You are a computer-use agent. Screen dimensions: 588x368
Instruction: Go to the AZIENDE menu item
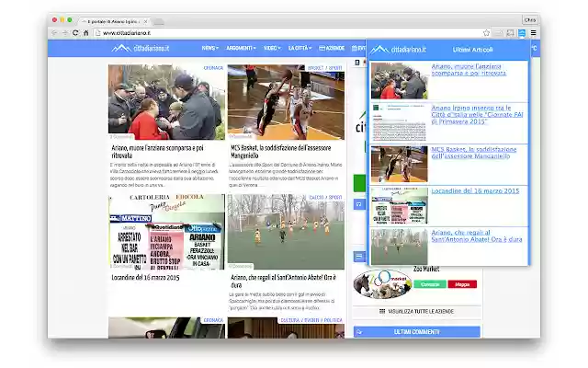pos(332,48)
